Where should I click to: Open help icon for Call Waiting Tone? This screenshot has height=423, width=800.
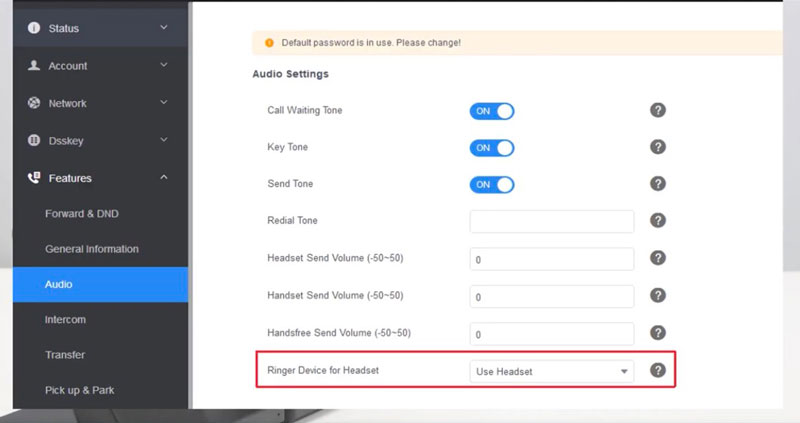point(658,110)
